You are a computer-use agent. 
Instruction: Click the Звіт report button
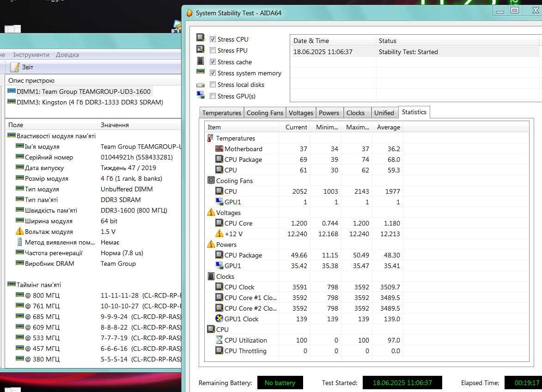21,67
